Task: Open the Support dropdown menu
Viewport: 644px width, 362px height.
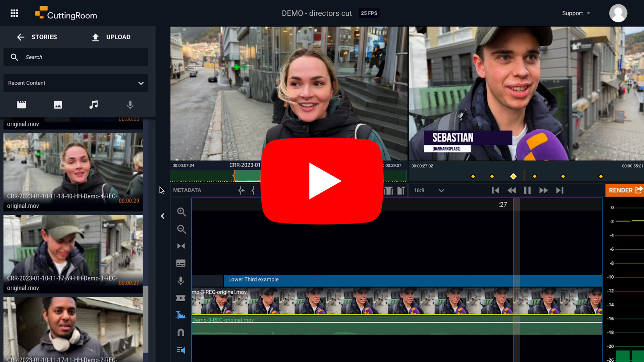Action: click(576, 13)
